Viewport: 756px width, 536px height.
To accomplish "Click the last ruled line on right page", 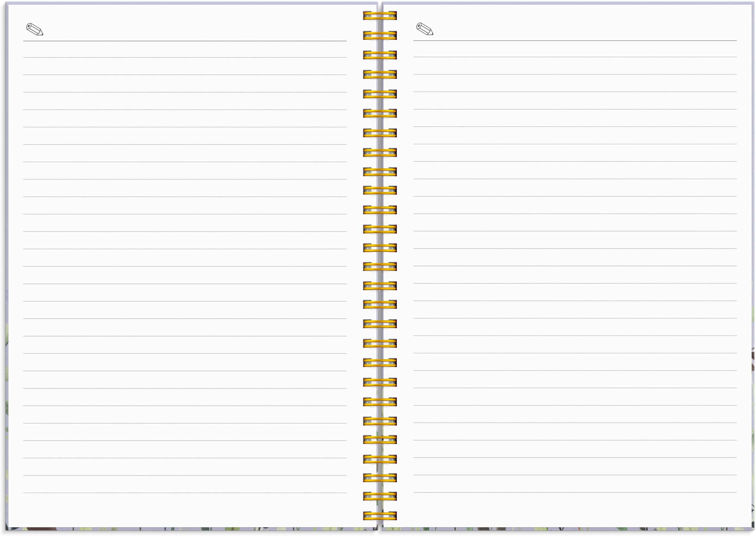I will [x=575, y=493].
